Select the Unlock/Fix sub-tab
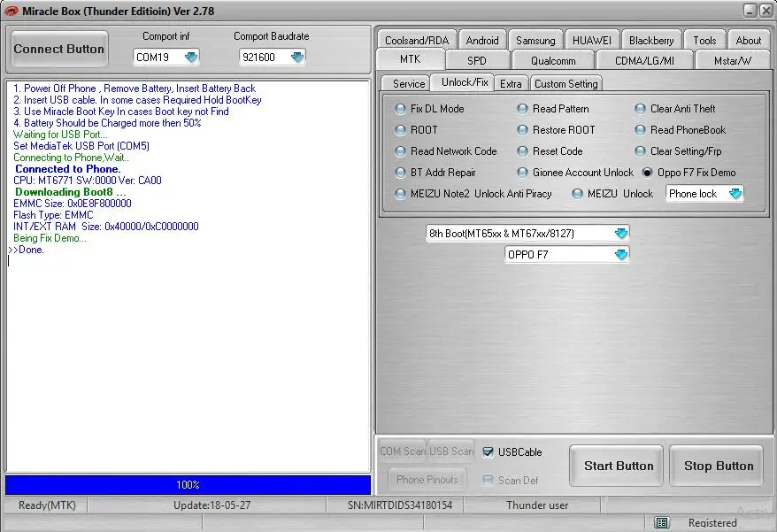Screen dimensions: 777x532 pyautogui.click(x=465, y=82)
